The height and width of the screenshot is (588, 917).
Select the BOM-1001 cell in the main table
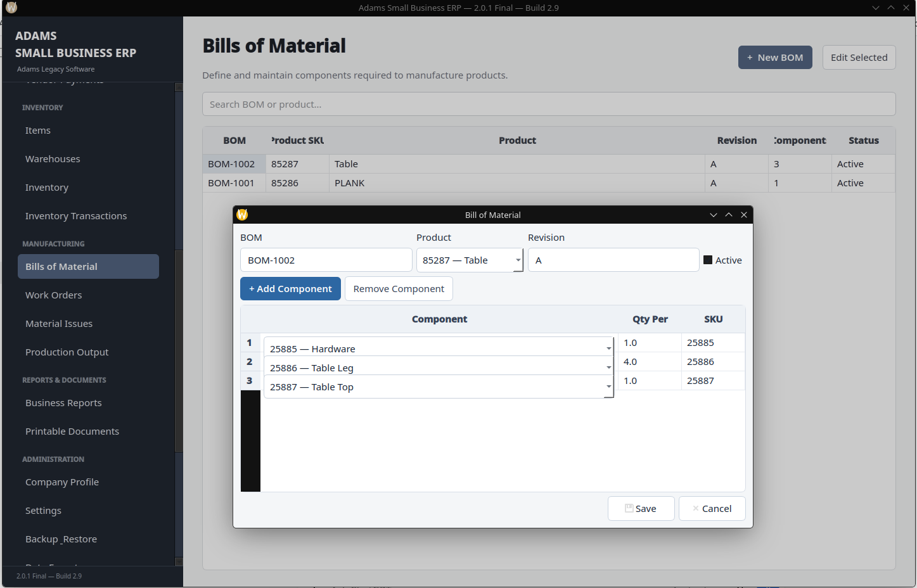[234, 183]
